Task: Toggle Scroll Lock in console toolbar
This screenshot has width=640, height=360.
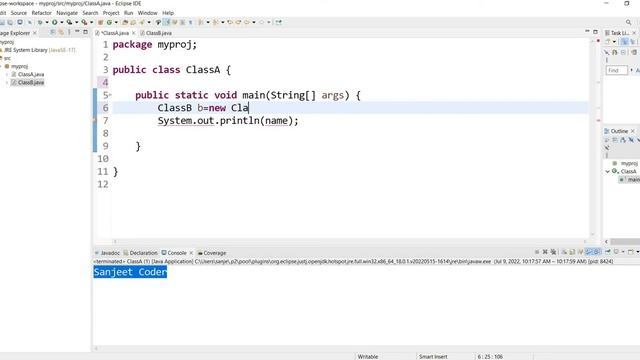Action: click(x=572, y=252)
